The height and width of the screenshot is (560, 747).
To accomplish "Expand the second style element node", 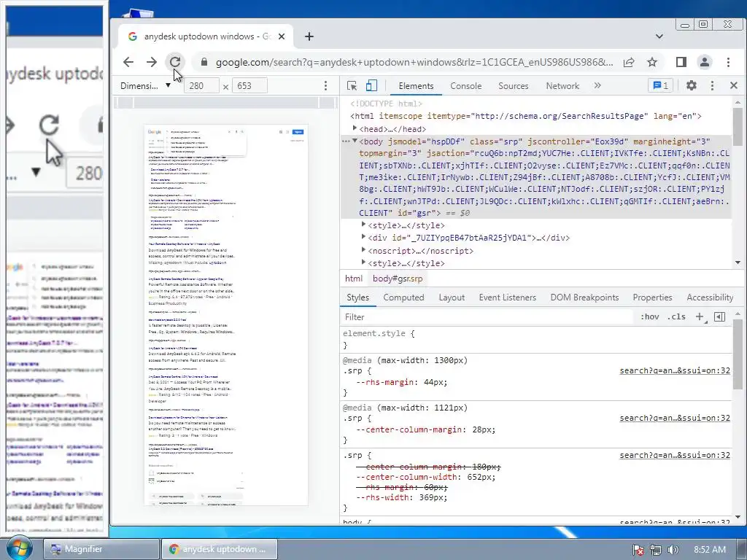I will tap(363, 262).
